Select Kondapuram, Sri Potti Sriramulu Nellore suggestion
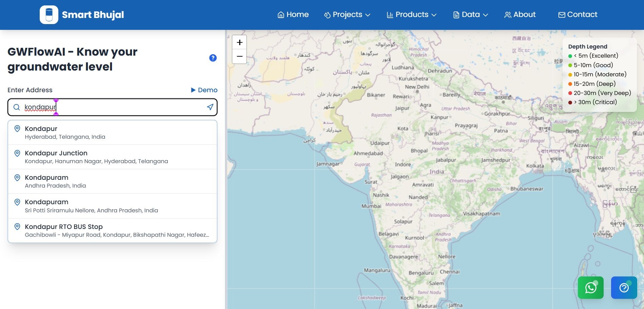644x309 pixels. coord(112,206)
